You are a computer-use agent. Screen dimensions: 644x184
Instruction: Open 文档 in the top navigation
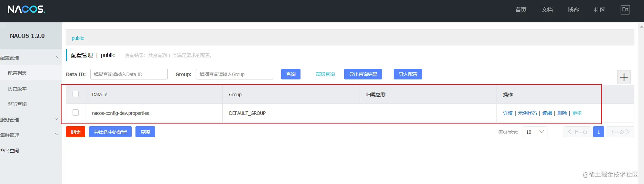point(547,10)
